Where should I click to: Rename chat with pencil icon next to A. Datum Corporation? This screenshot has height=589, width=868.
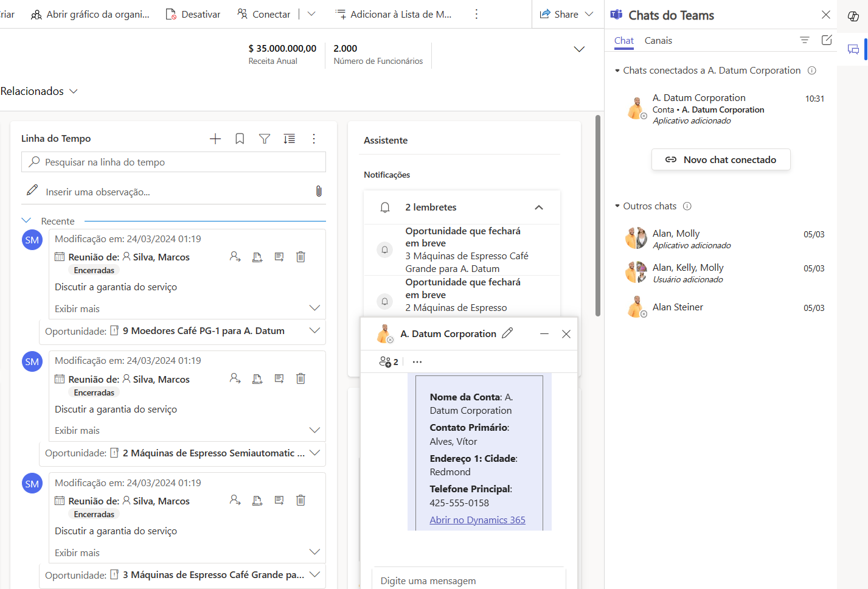point(507,333)
